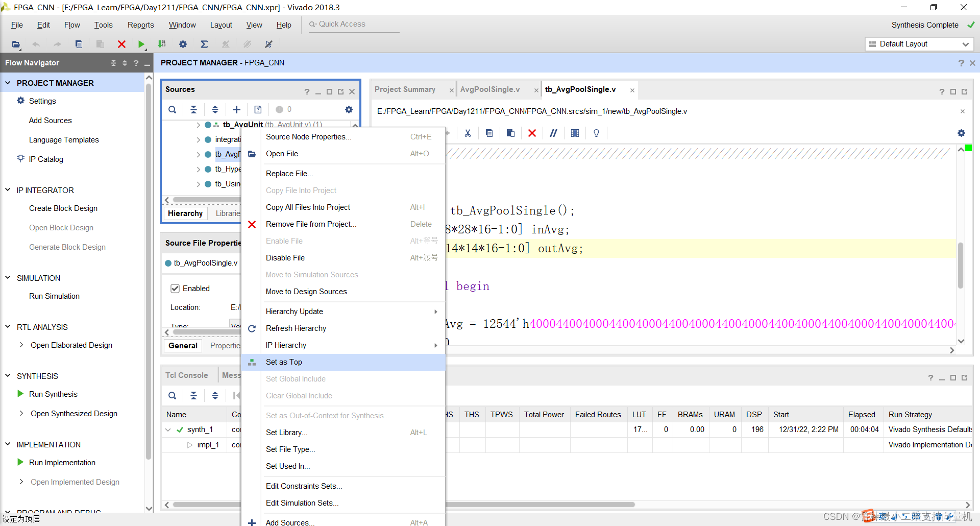Open Language Templates link
The image size is (980, 526).
(x=64, y=140)
